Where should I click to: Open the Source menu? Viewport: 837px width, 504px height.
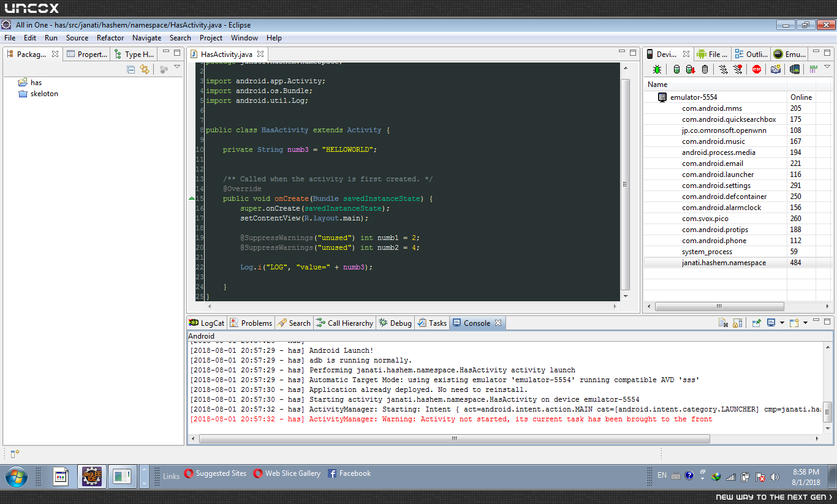(x=77, y=37)
